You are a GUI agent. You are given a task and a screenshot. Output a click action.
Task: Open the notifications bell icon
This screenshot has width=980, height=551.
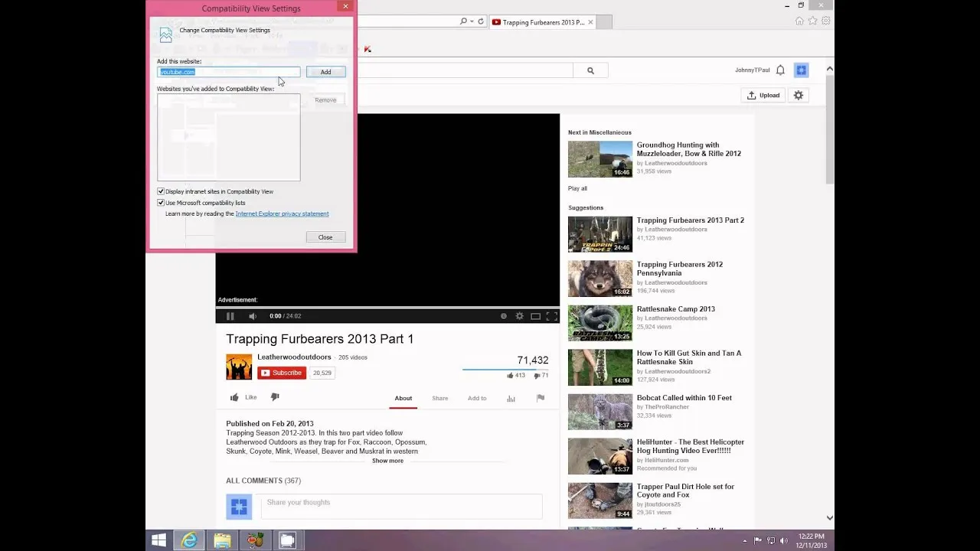[780, 70]
